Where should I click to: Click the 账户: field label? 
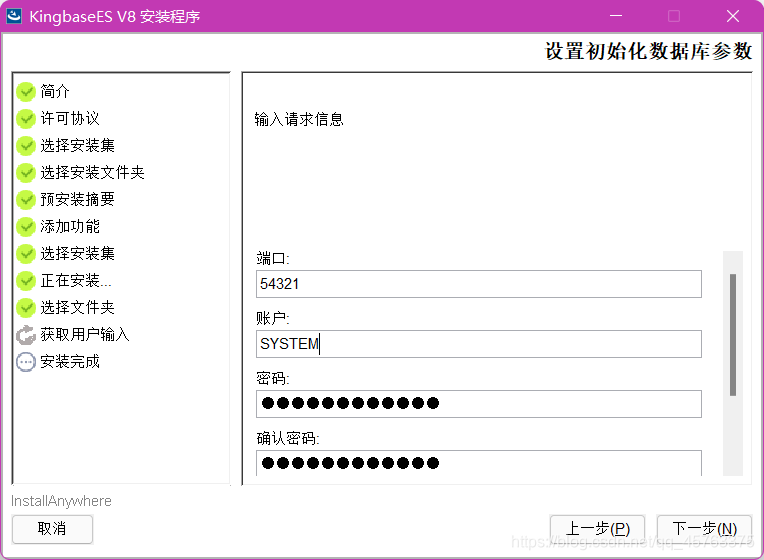[x=273, y=318]
